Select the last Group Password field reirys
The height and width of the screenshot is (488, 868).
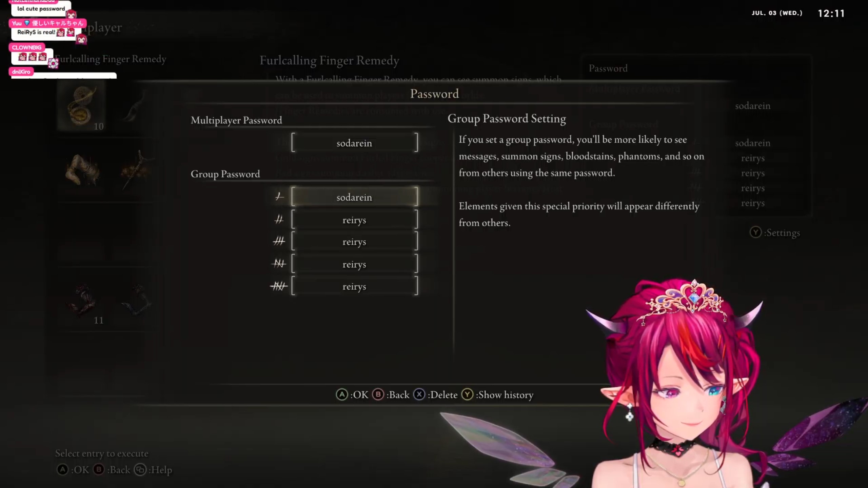[354, 286]
